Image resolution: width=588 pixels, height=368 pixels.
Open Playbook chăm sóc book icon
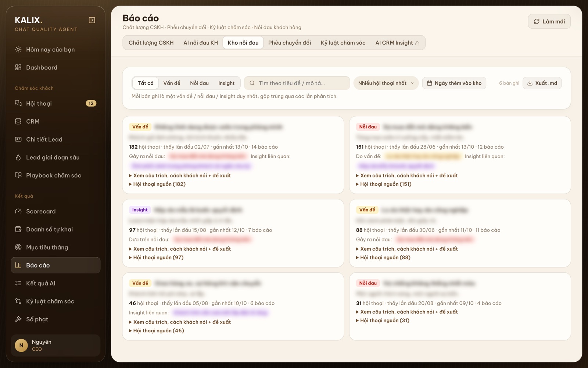tap(18, 176)
